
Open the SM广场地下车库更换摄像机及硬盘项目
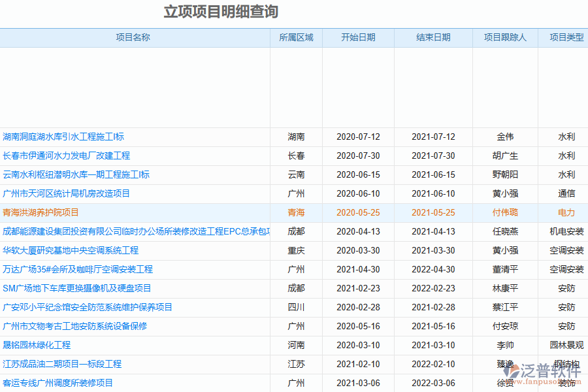click(74, 288)
